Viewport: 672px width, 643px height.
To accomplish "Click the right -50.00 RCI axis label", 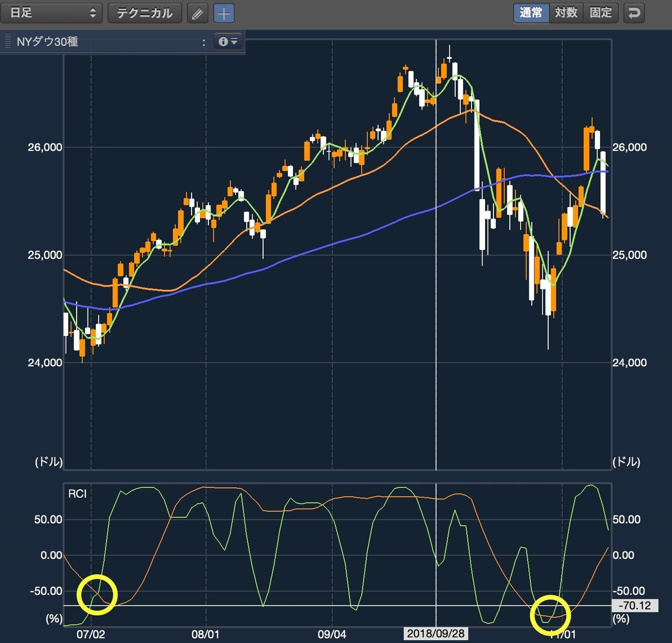I will pos(628,591).
